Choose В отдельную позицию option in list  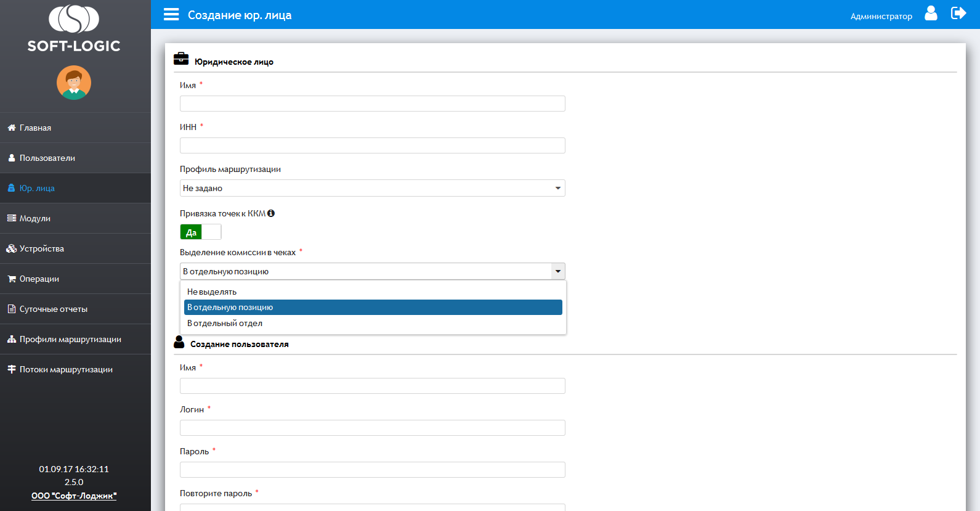373,307
